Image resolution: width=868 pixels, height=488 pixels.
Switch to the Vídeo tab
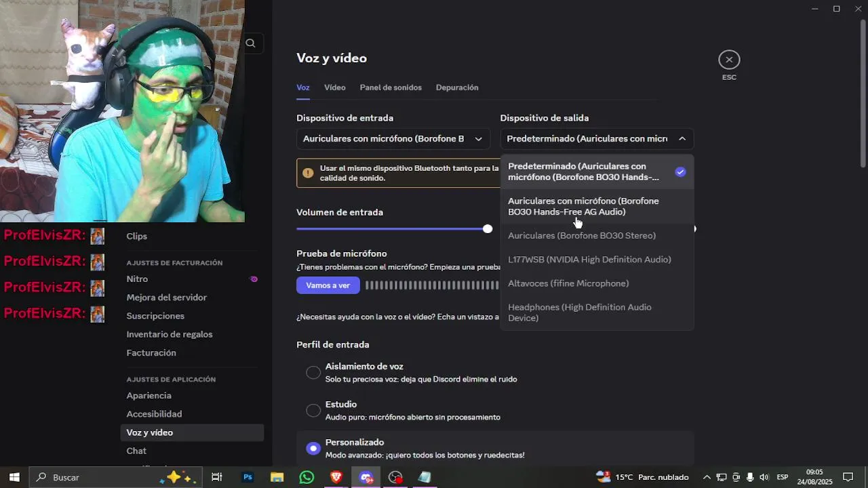point(334,87)
